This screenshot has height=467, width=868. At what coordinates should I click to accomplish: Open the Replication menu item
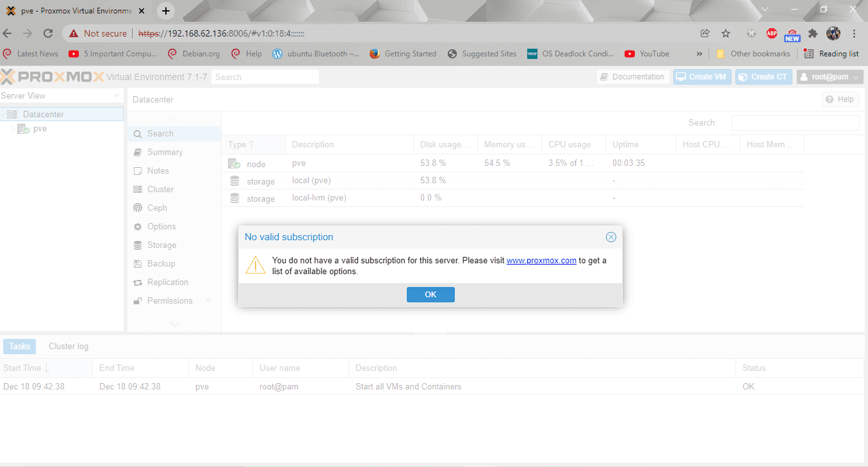[174, 282]
